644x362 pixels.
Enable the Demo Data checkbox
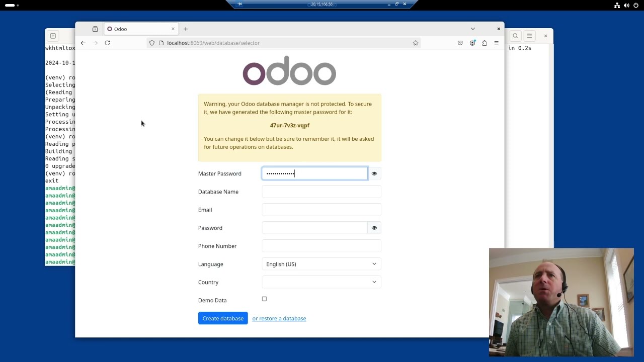[x=264, y=299]
